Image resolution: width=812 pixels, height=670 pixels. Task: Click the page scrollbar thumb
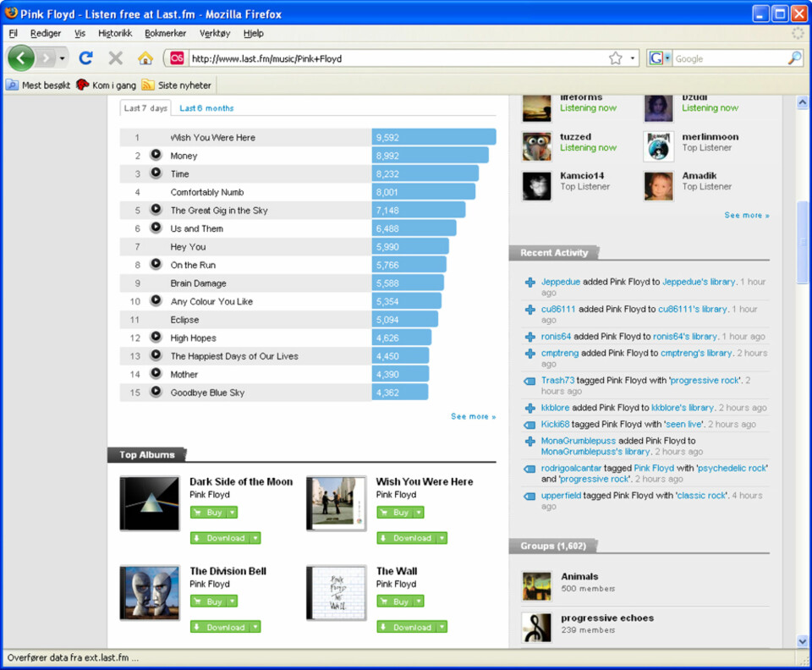click(x=802, y=242)
